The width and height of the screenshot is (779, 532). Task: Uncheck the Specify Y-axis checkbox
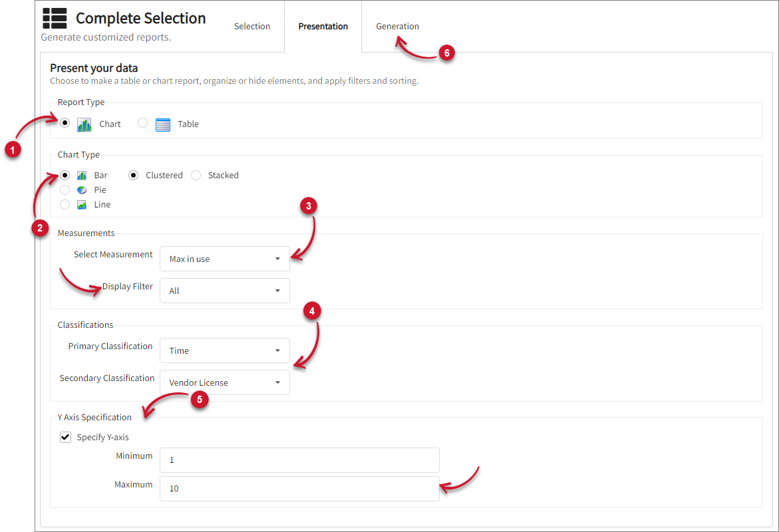click(x=66, y=437)
